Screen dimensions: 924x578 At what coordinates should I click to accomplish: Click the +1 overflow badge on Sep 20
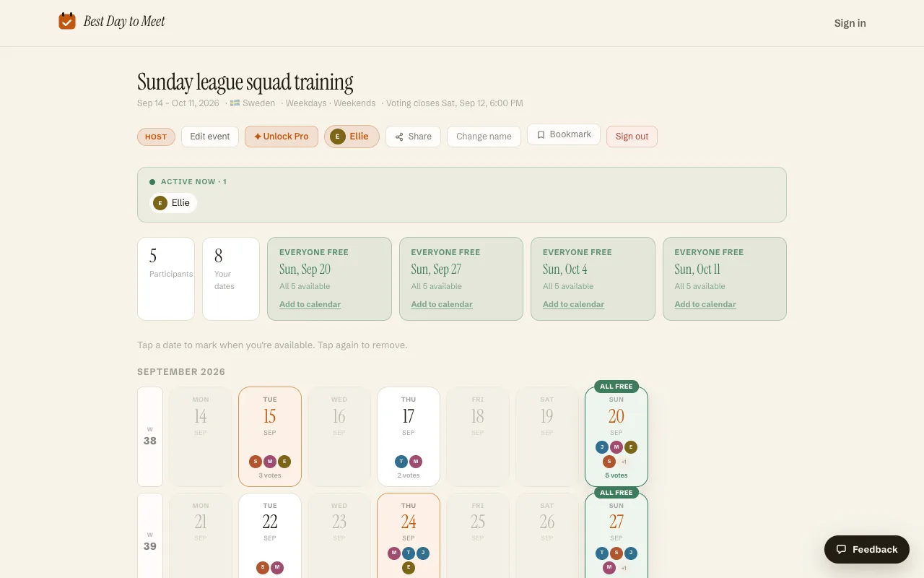pyautogui.click(x=624, y=462)
